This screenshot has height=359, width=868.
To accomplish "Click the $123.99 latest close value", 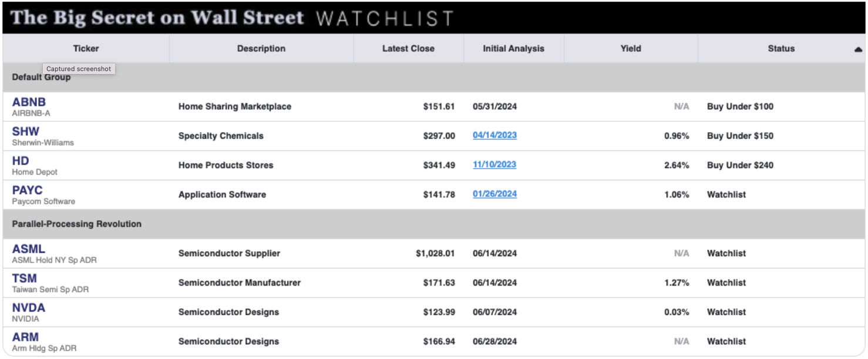I will point(439,312).
